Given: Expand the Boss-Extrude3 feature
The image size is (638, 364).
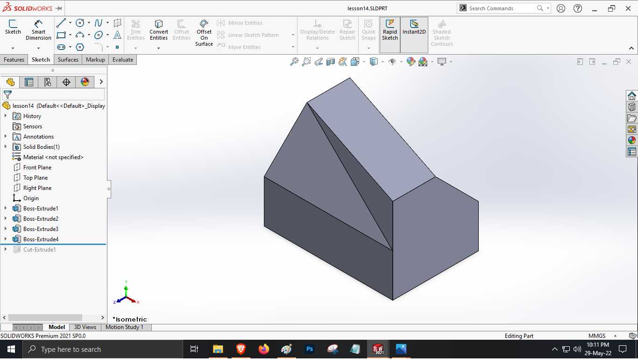Looking at the screenshot, I should pyautogui.click(x=6, y=229).
